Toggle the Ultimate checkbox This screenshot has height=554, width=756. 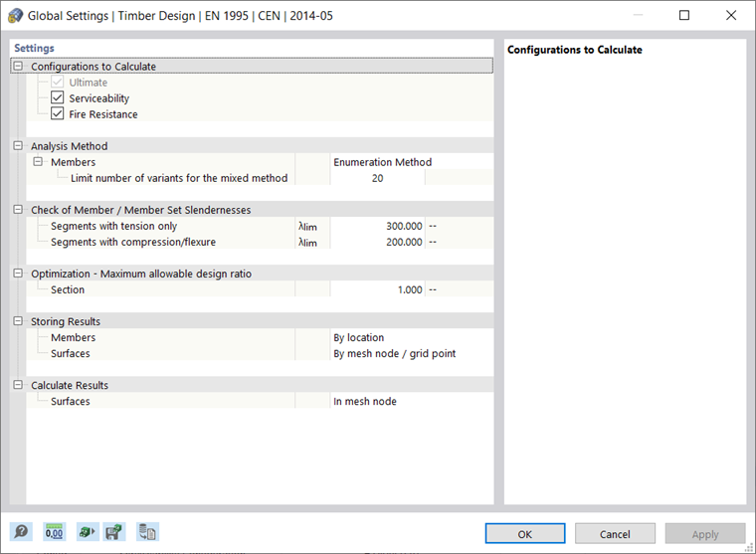58,82
